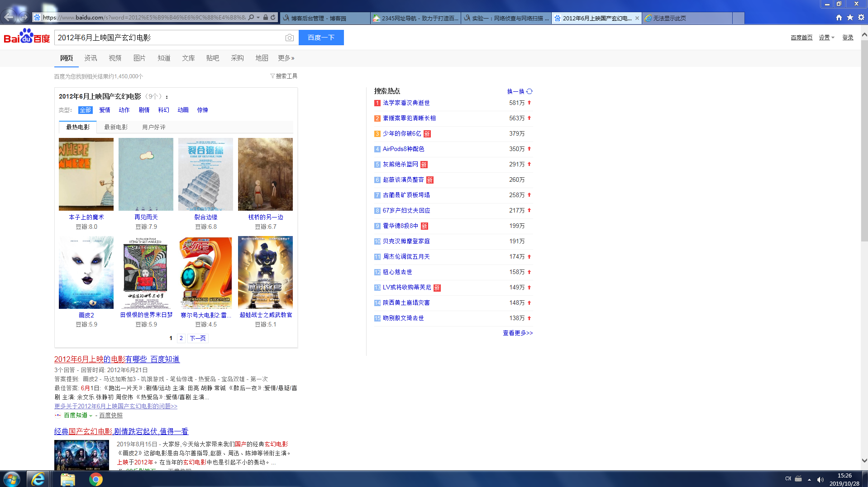The width and height of the screenshot is (868, 487).
Task: Open 本子上的魔术 movie poster
Action: pos(86,175)
